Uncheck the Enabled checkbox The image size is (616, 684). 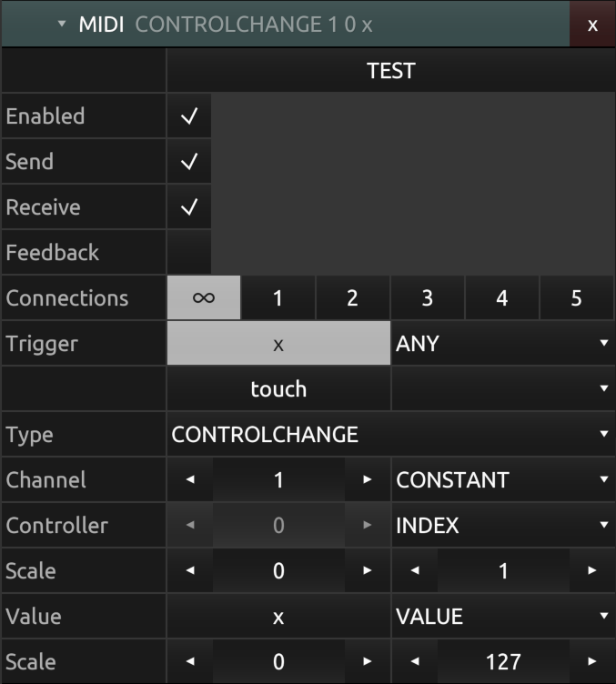point(189,116)
